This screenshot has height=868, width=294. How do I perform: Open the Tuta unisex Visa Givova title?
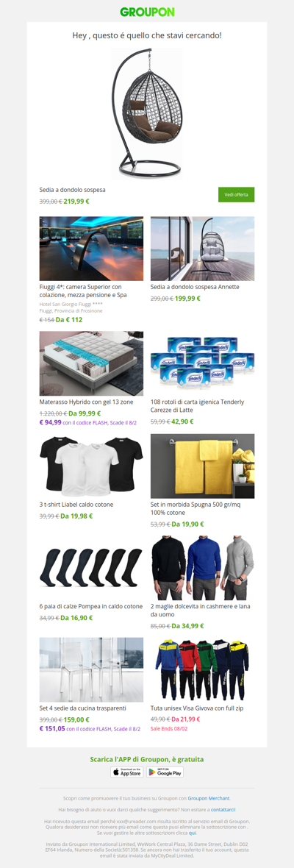[x=196, y=708]
